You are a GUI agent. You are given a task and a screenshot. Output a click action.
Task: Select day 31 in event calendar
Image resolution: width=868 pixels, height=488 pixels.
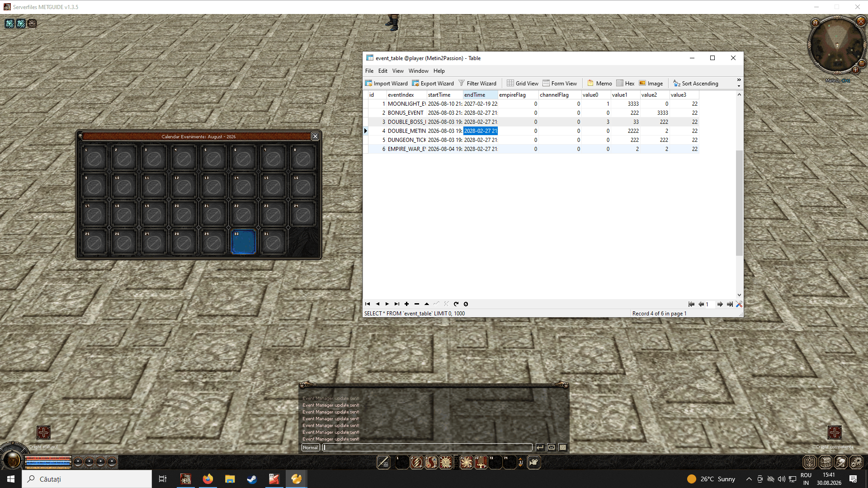tap(273, 242)
